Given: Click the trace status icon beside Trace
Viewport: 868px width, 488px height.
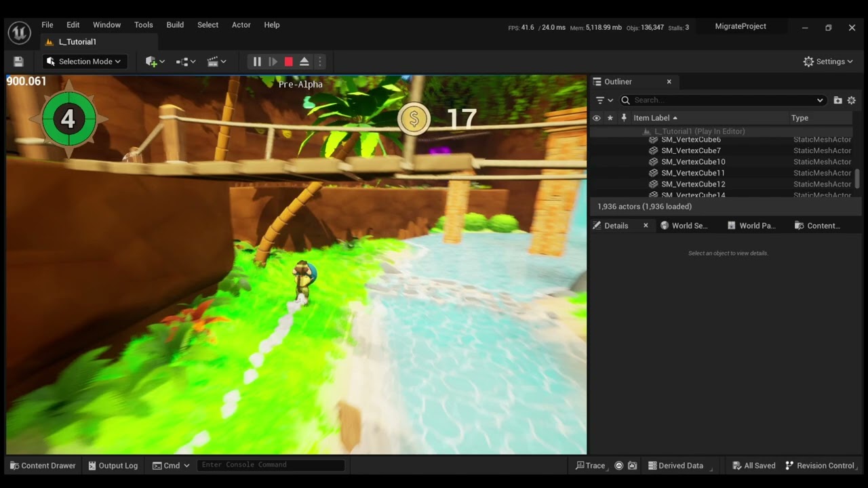Looking at the screenshot, I should (x=618, y=466).
